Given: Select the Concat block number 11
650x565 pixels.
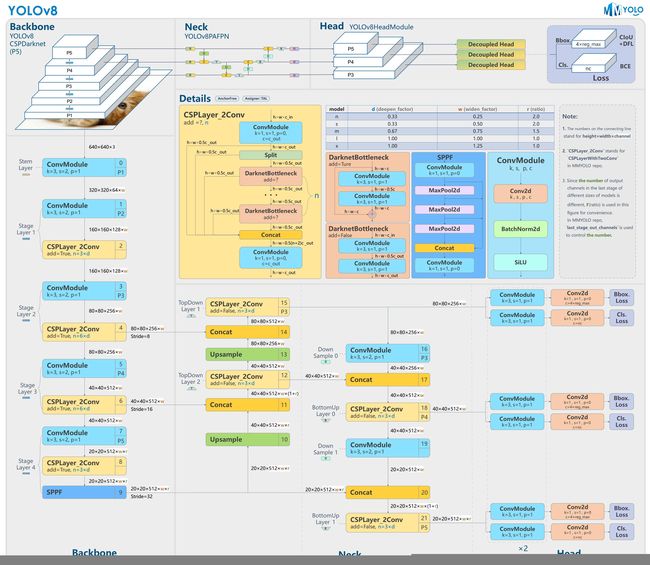Looking at the screenshot, I should [247, 405].
